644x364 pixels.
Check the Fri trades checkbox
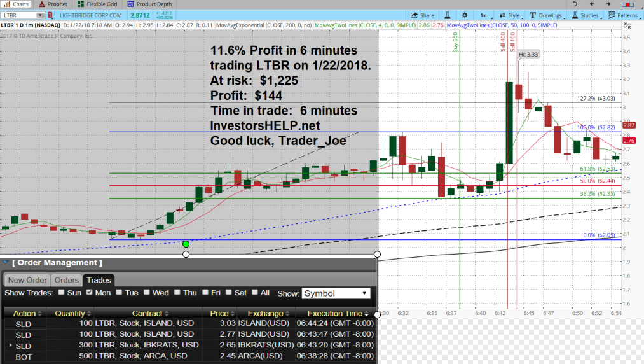205,292
